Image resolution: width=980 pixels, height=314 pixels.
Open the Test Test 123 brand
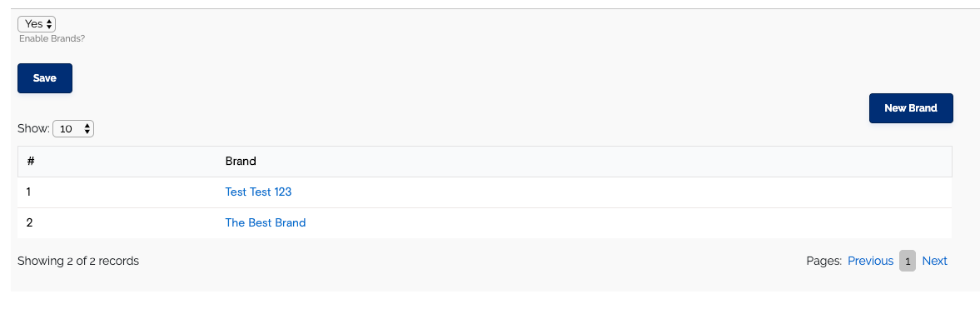[x=258, y=192]
